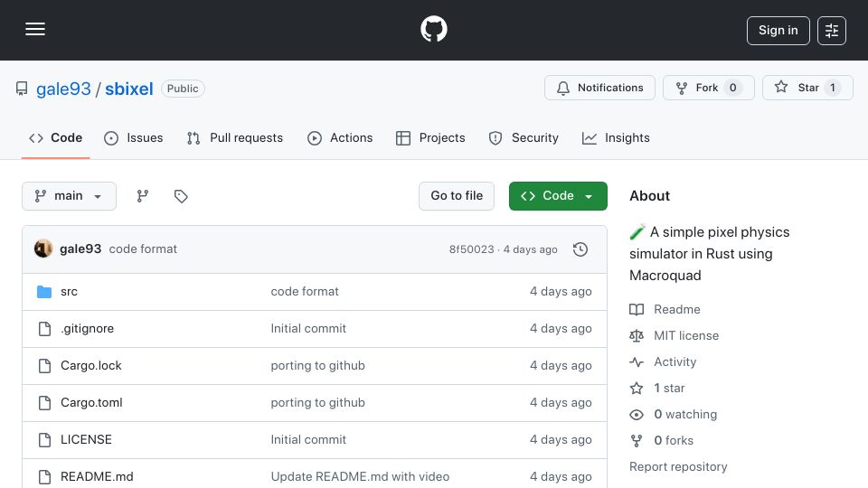
Task: Expand the main branch dropdown
Action: click(70, 196)
